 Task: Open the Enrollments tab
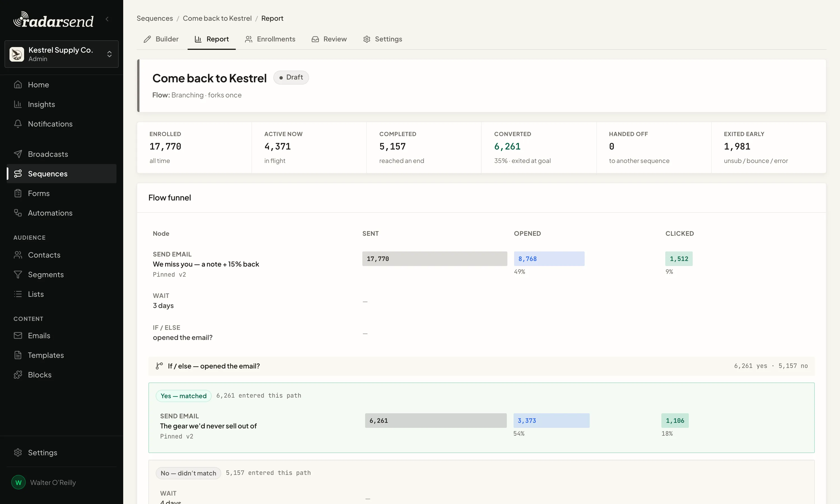click(270, 39)
